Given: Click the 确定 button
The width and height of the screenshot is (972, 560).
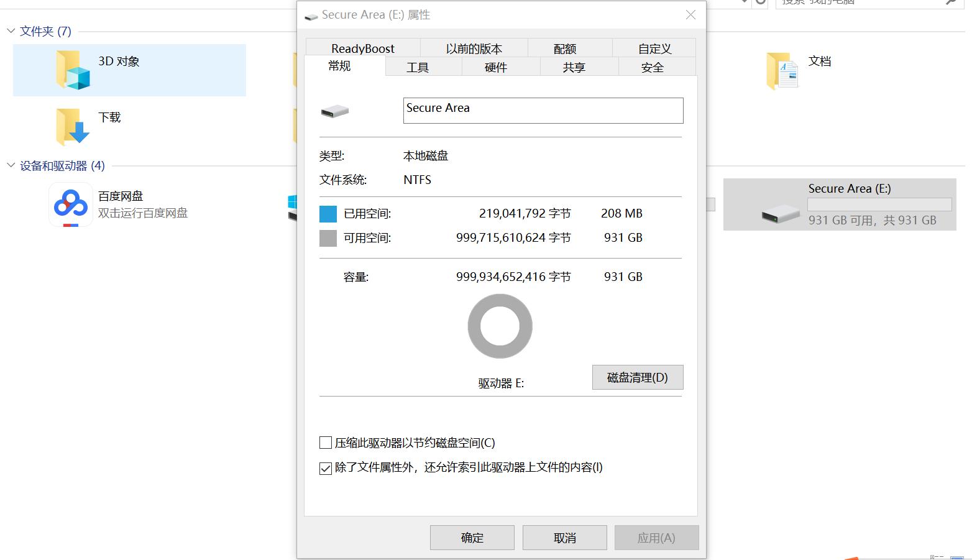Looking at the screenshot, I should (x=472, y=537).
